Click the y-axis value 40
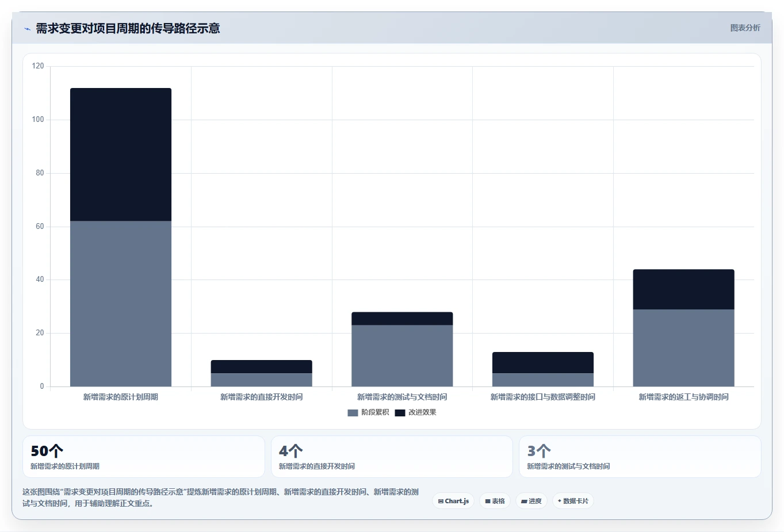The width and height of the screenshot is (784, 532). tap(40, 280)
